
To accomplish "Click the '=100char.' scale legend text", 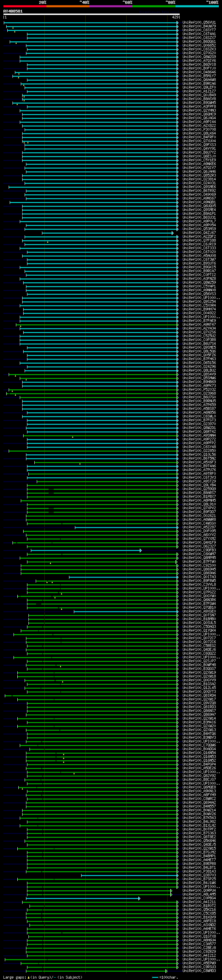I will click(169, 977).
